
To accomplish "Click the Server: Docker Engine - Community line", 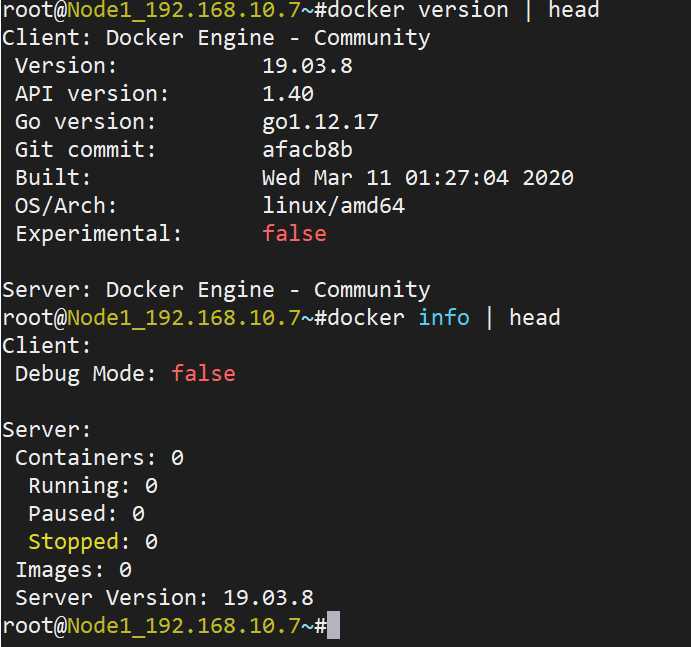I will [216, 290].
